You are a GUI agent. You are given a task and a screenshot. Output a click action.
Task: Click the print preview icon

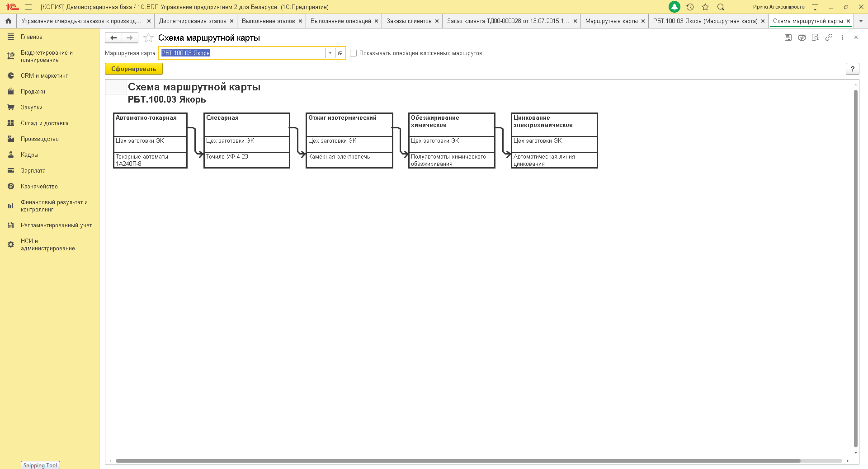(x=815, y=38)
